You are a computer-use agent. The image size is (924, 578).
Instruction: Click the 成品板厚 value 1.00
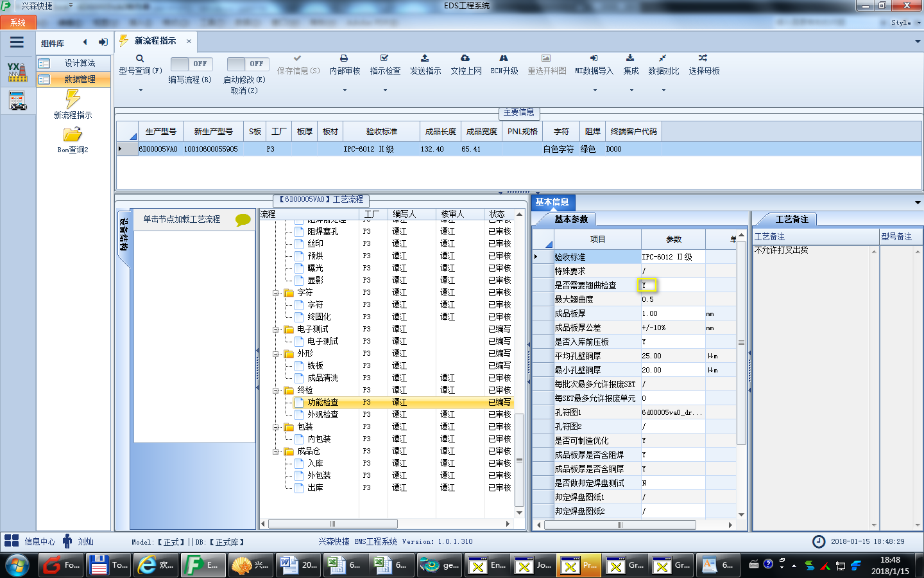[672, 313]
